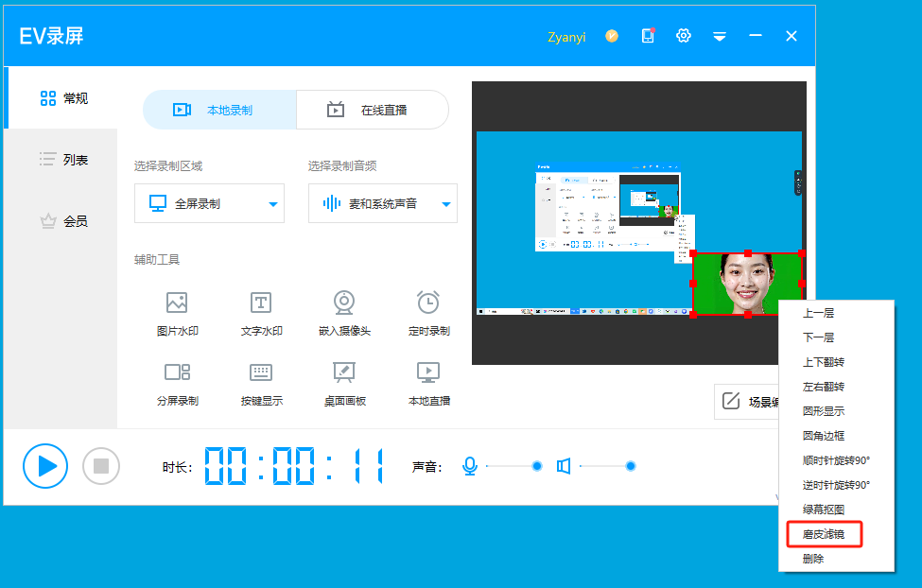Mute the microphone icon next to 声音
Viewport: 922px width, 588px height.
pos(470,466)
